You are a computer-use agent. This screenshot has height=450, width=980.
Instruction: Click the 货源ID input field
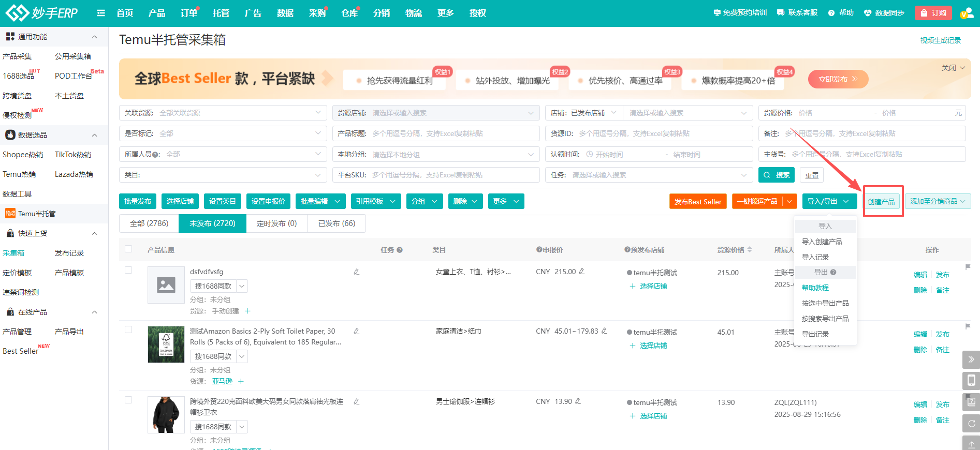pos(649,133)
